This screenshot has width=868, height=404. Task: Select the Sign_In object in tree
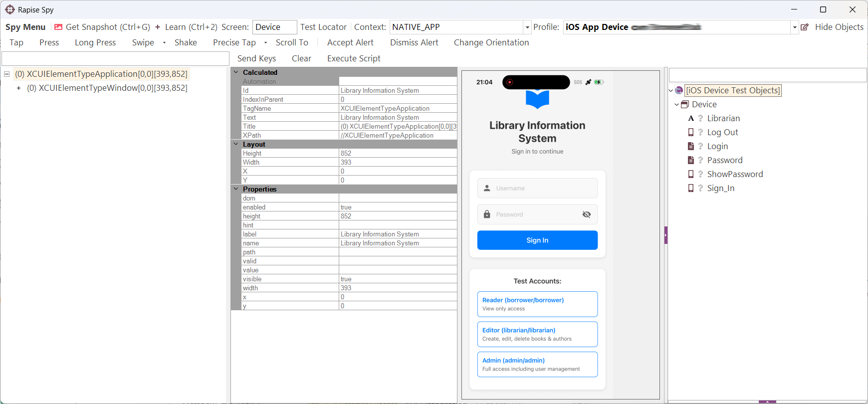point(720,188)
